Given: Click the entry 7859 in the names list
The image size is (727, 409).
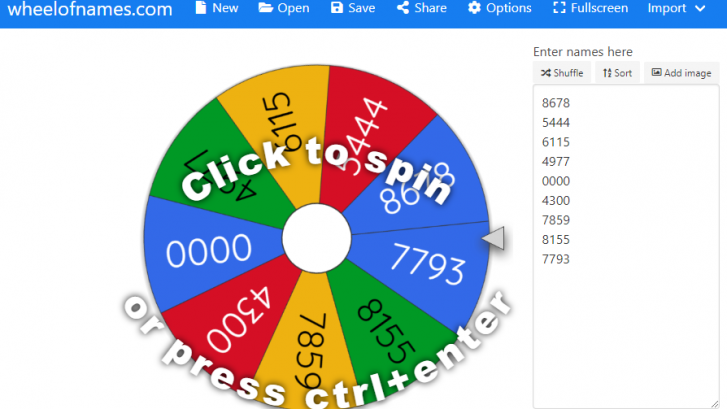Looking at the screenshot, I should tap(555, 220).
